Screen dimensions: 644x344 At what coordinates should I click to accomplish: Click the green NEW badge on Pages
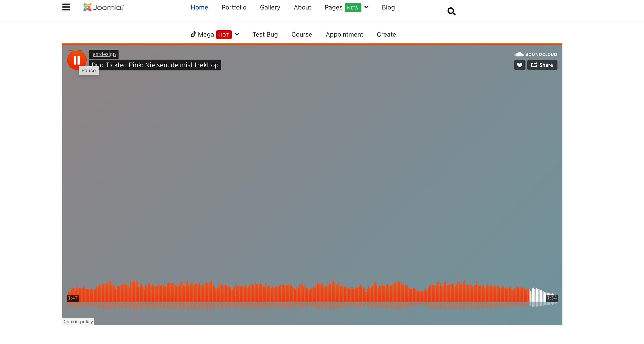pos(352,8)
